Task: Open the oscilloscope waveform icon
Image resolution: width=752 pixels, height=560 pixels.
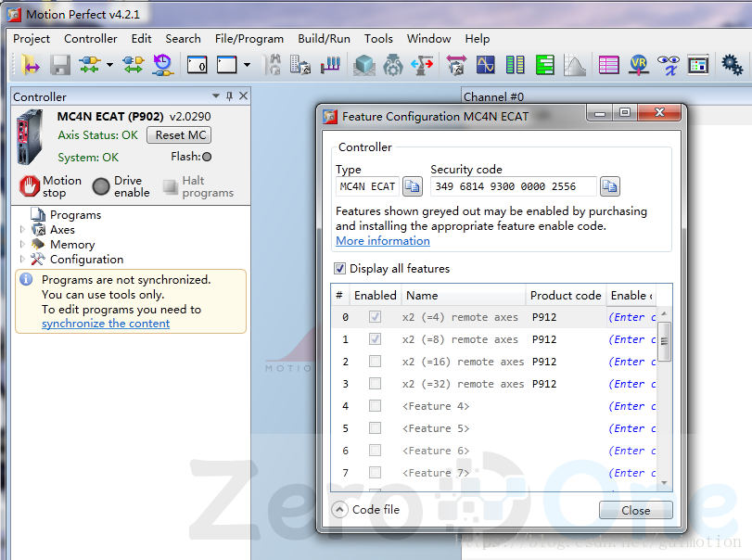Action: [486, 65]
